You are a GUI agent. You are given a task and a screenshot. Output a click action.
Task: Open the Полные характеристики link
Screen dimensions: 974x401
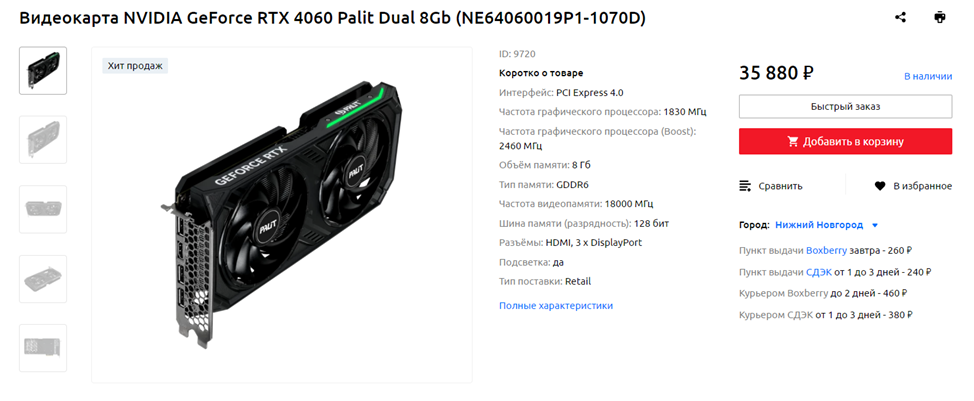(x=556, y=305)
